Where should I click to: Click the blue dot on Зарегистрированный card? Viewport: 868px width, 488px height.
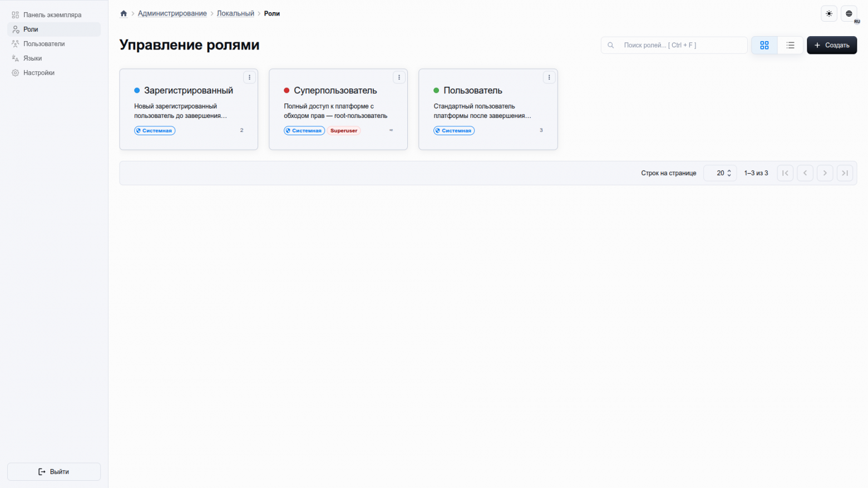click(137, 90)
